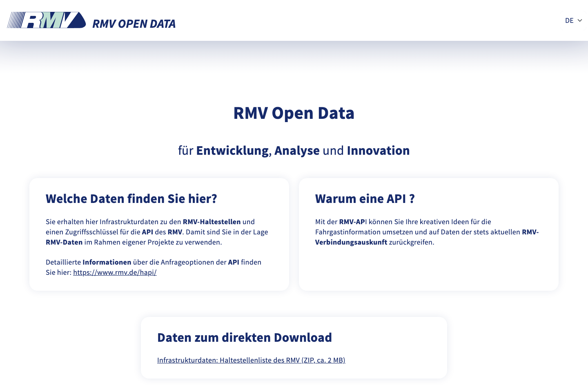Click the bold word "Analyse" in the subtitle
The height and width of the screenshot is (392, 588).
(297, 151)
